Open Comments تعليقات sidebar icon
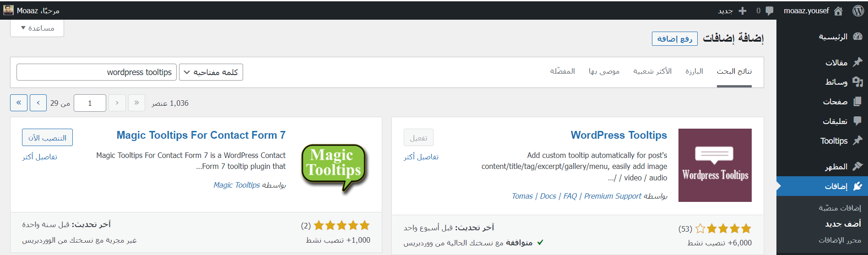This screenshot has width=868, height=255. click(x=858, y=121)
